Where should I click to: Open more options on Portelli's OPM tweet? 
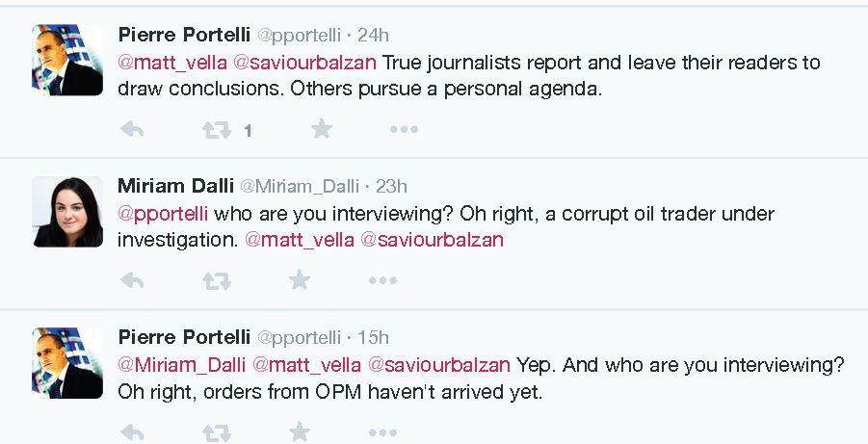(x=382, y=431)
